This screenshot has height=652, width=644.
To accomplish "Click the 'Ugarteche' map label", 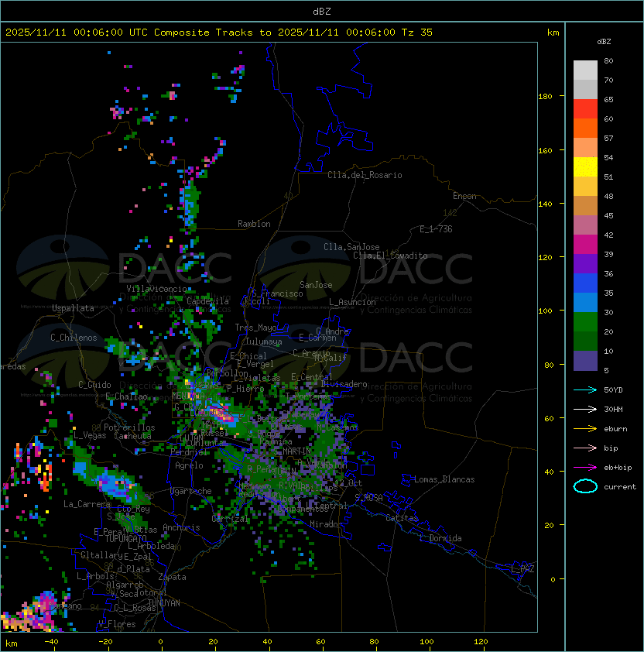I will (x=191, y=491).
